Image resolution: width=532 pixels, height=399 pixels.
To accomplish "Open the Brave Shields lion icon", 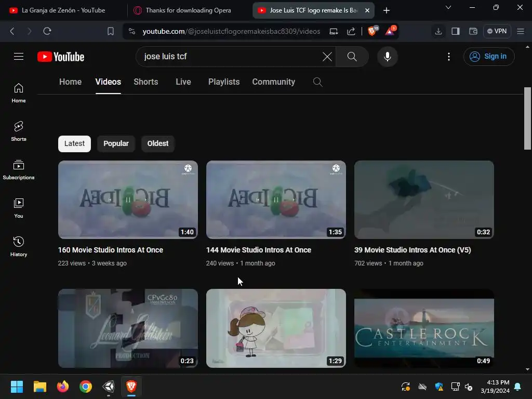I will pos(373,31).
